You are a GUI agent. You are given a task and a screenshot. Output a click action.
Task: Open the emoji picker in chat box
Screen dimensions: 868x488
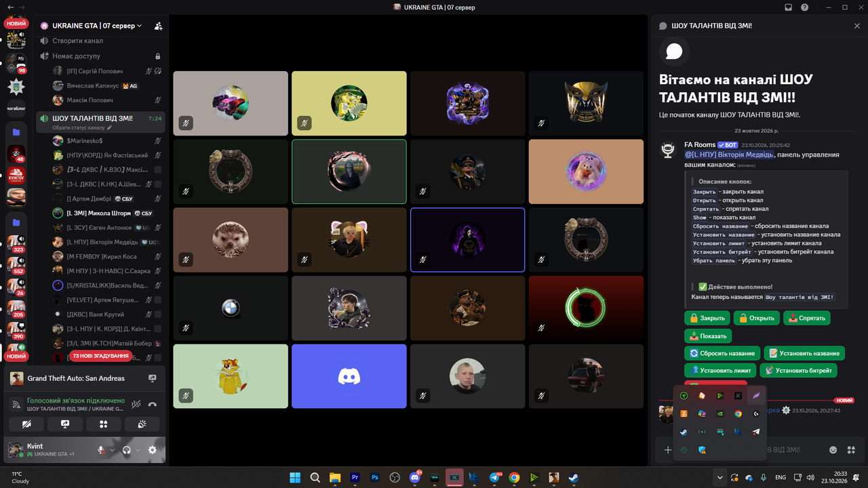coord(833,449)
